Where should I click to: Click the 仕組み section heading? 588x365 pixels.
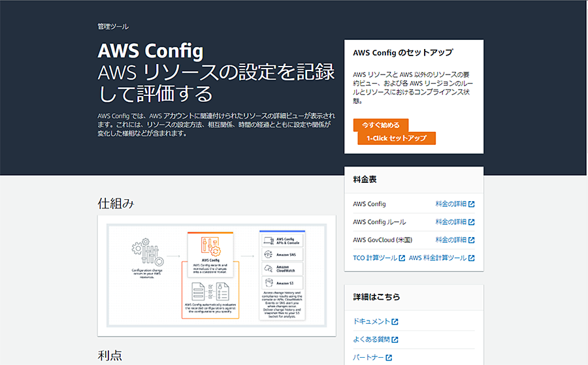click(116, 204)
